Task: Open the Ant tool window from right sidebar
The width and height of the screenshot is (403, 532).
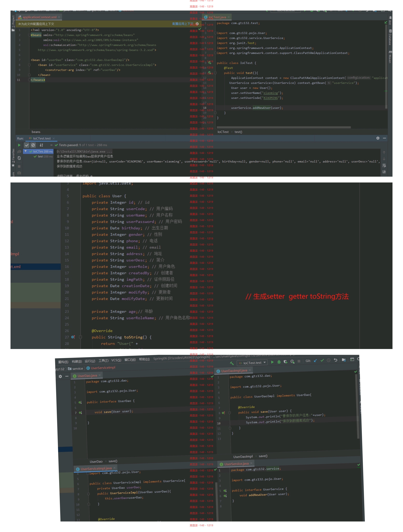Action: click(390, 20)
